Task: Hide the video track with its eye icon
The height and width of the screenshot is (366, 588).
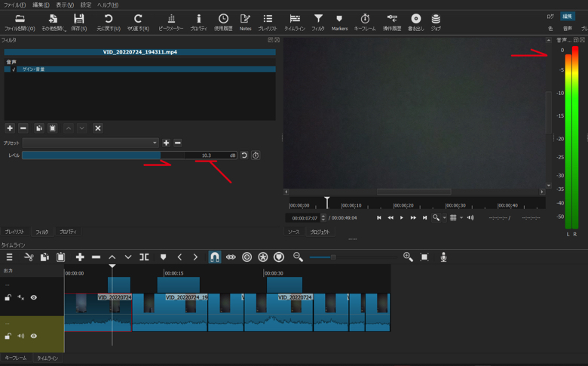Action: (34, 297)
